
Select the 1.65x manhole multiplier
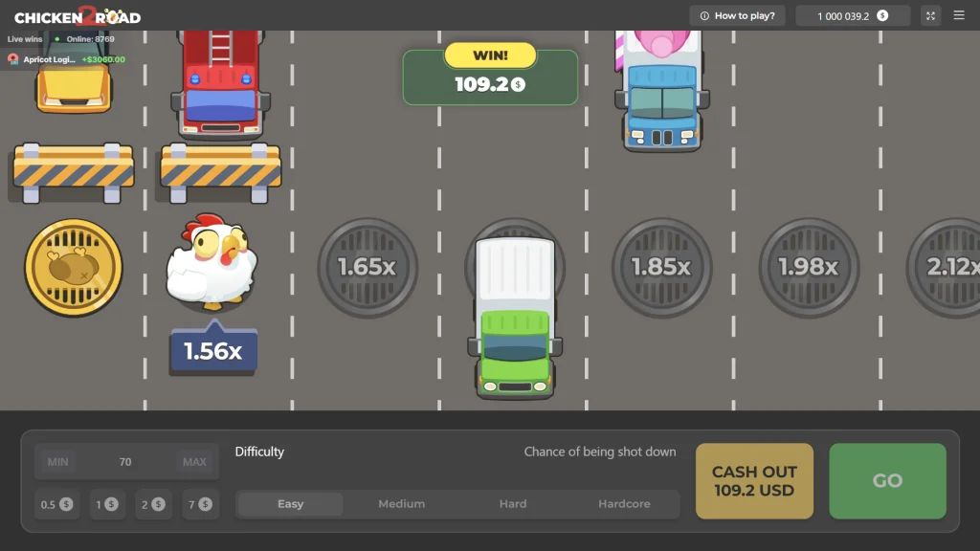[367, 268]
